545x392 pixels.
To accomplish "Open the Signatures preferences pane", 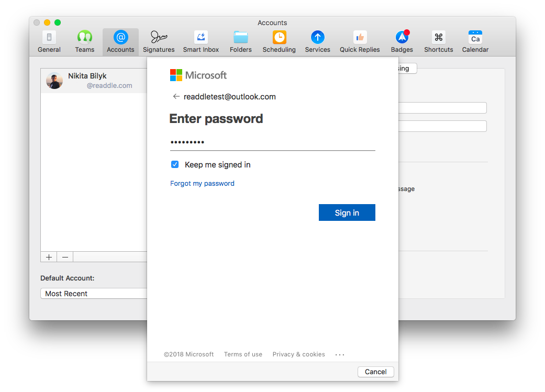I will click(159, 42).
